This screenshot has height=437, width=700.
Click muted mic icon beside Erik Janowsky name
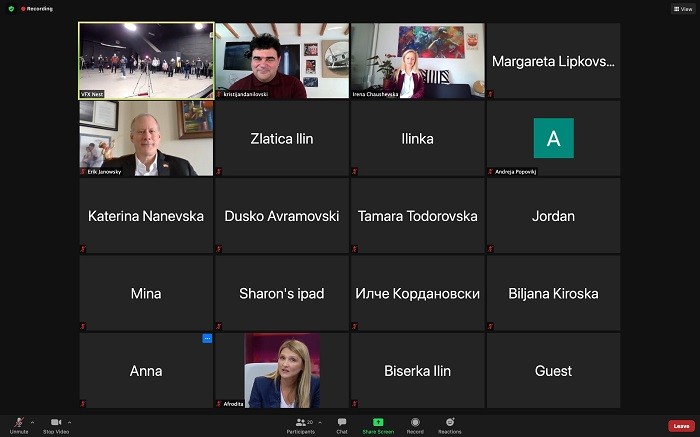[83, 171]
